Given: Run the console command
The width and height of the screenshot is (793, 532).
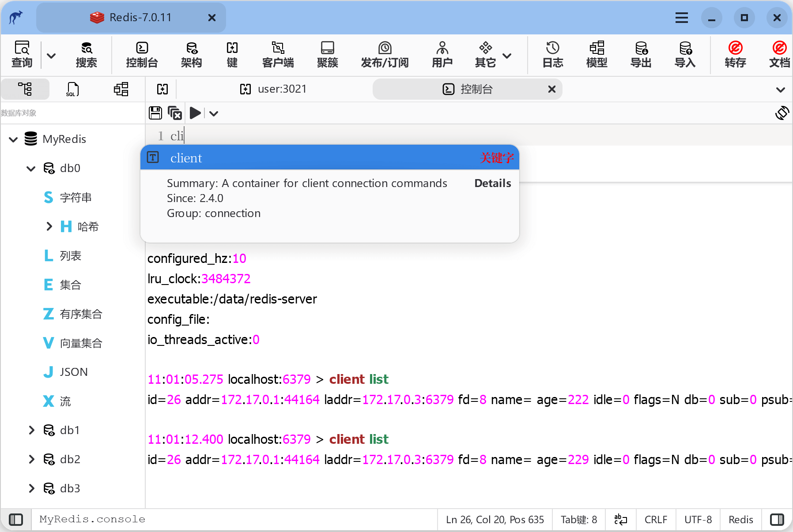Looking at the screenshot, I should [x=195, y=113].
